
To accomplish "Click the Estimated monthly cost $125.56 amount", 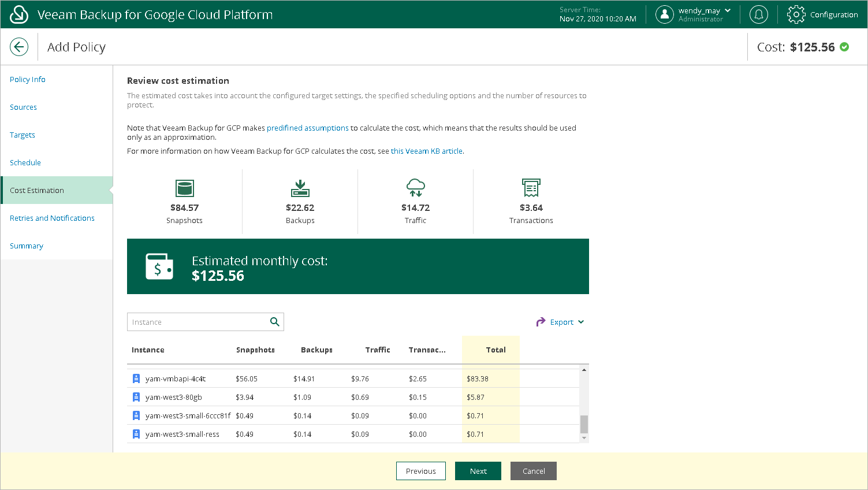I will [218, 276].
